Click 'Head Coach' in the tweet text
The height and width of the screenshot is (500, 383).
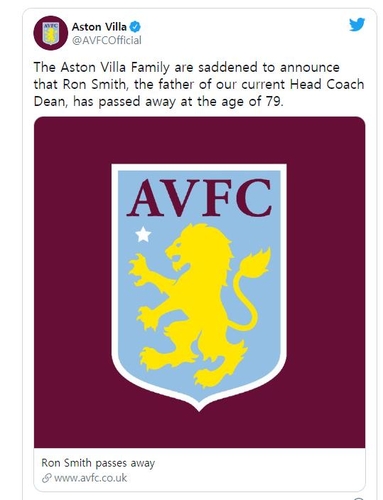[327, 84]
